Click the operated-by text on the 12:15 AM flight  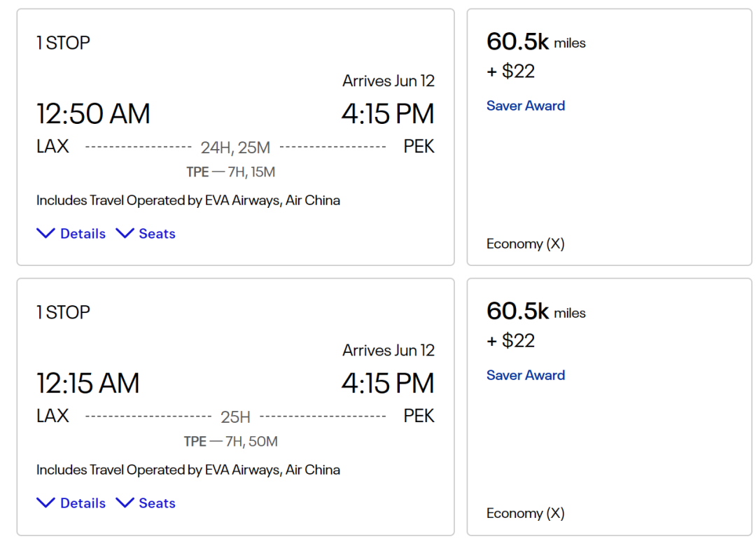[x=188, y=470]
